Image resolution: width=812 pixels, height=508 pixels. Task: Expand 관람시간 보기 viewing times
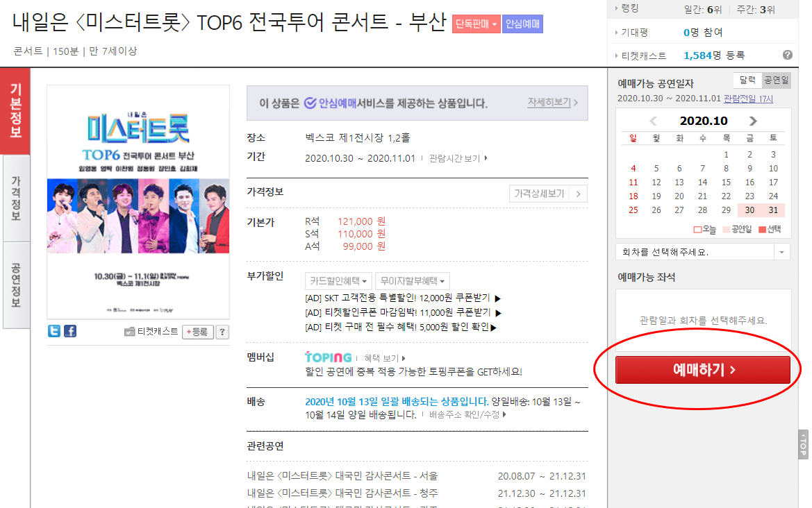click(458, 158)
